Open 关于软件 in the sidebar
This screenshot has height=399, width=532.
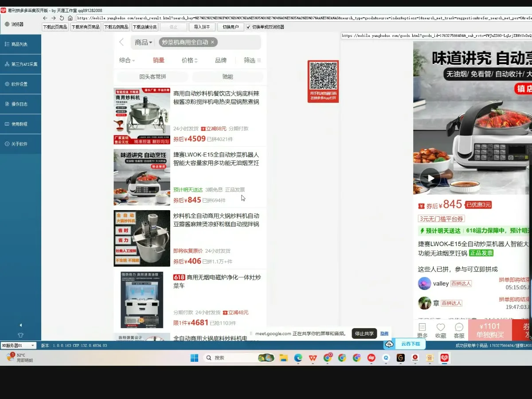[20, 144]
